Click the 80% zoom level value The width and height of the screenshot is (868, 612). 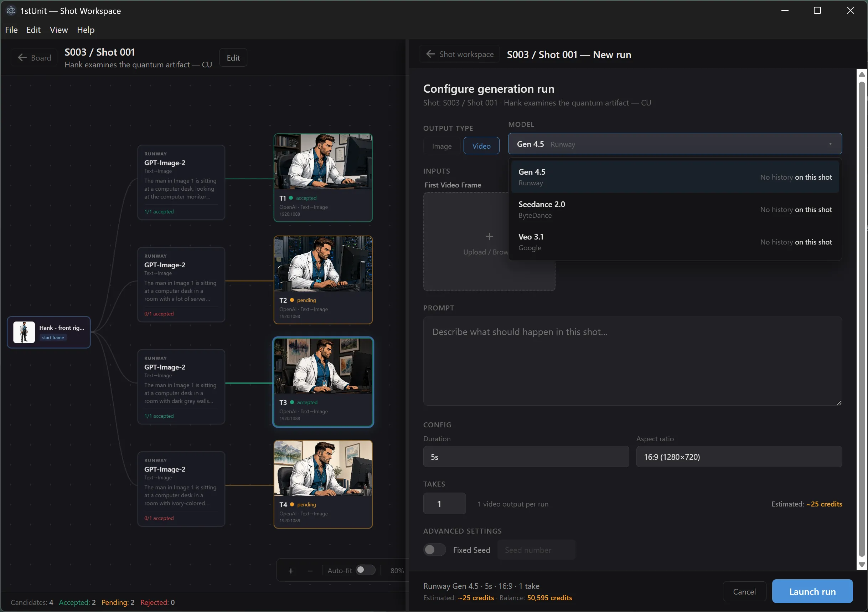point(397,570)
